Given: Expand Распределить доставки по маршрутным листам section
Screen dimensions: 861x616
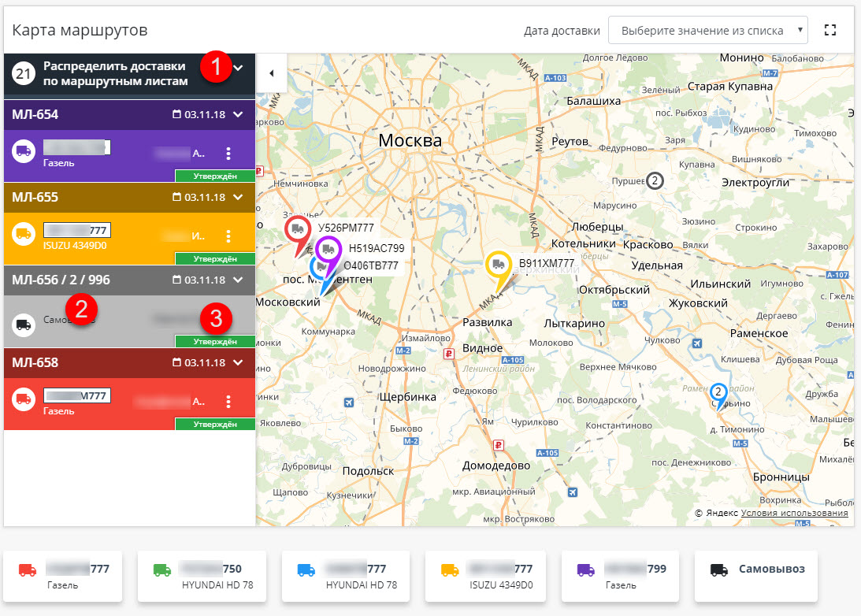Looking at the screenshot, I should click(x=238, y=69).
